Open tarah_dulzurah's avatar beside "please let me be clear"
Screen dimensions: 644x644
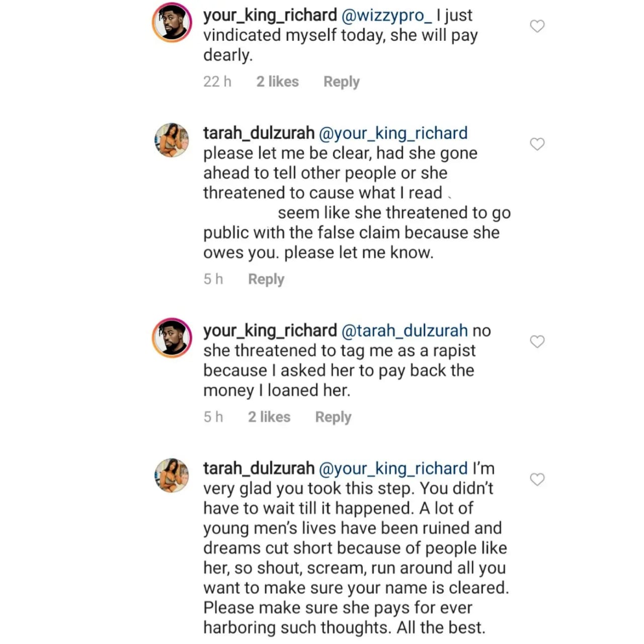pos(172,140)
